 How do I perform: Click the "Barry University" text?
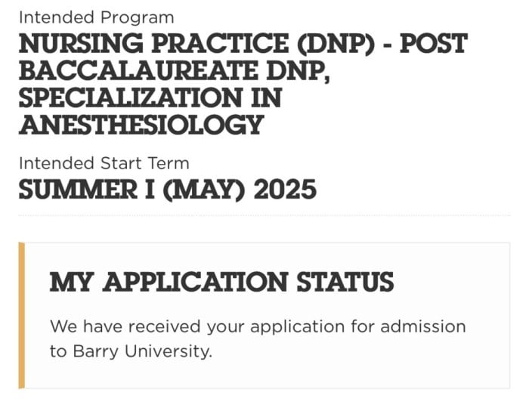click(142, 351)
